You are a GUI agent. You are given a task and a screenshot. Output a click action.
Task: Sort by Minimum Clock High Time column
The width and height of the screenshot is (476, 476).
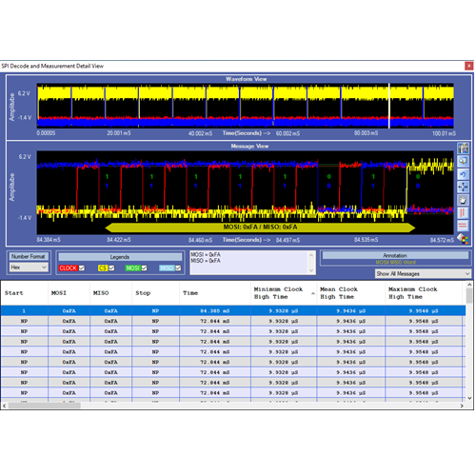284,293
